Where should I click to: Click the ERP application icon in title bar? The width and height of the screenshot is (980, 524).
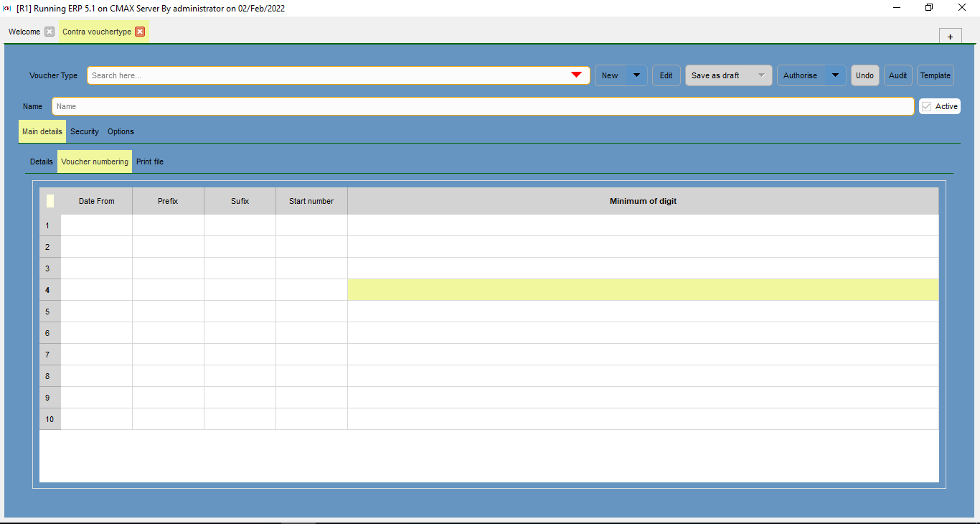tap(7, 8)
